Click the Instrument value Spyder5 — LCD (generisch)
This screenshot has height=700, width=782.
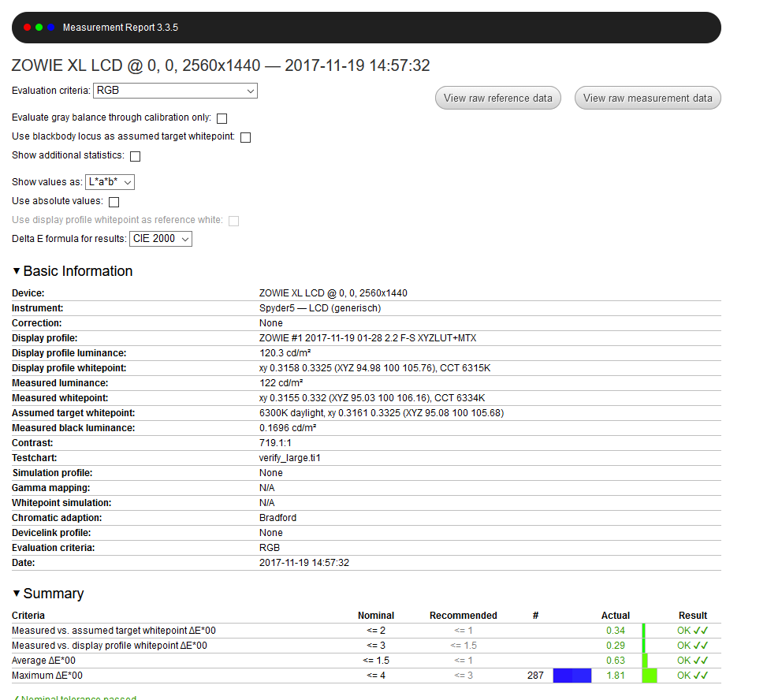point(320,308)
